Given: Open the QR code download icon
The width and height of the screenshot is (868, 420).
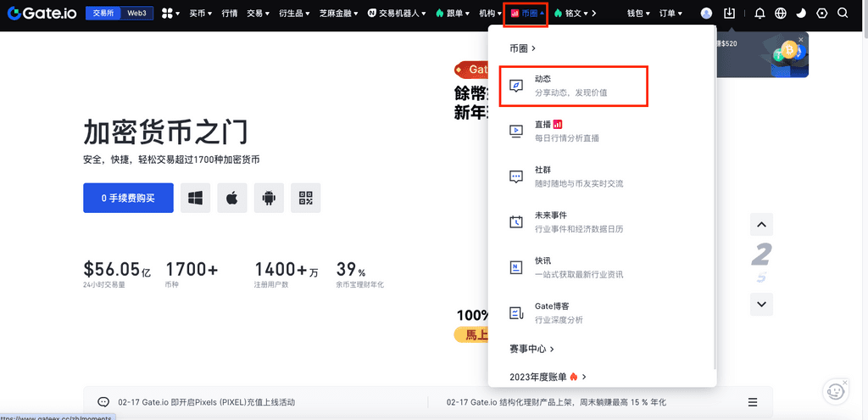Looking at the screenshot, I should pyautogui.click(x=305, y=198).
